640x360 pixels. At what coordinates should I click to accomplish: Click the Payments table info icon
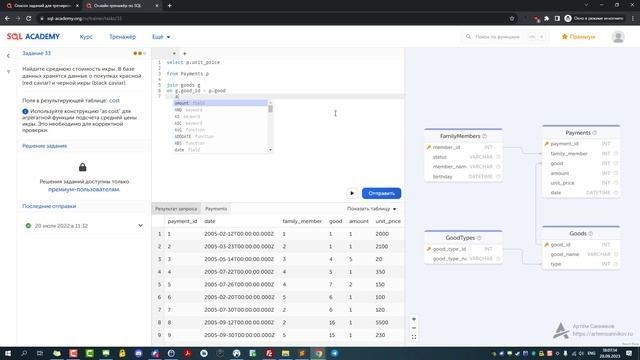click(594, 133)
